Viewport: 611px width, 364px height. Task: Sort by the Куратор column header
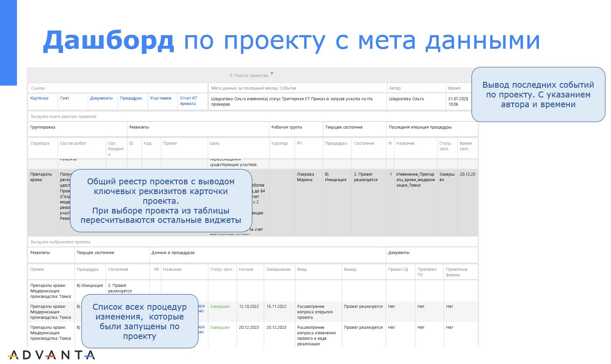coord(279,144)
